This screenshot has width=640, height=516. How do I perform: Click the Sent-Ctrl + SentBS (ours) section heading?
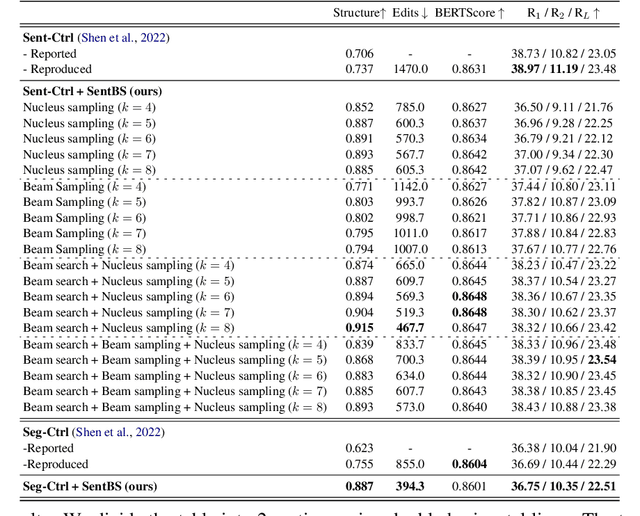coord(94,91)
